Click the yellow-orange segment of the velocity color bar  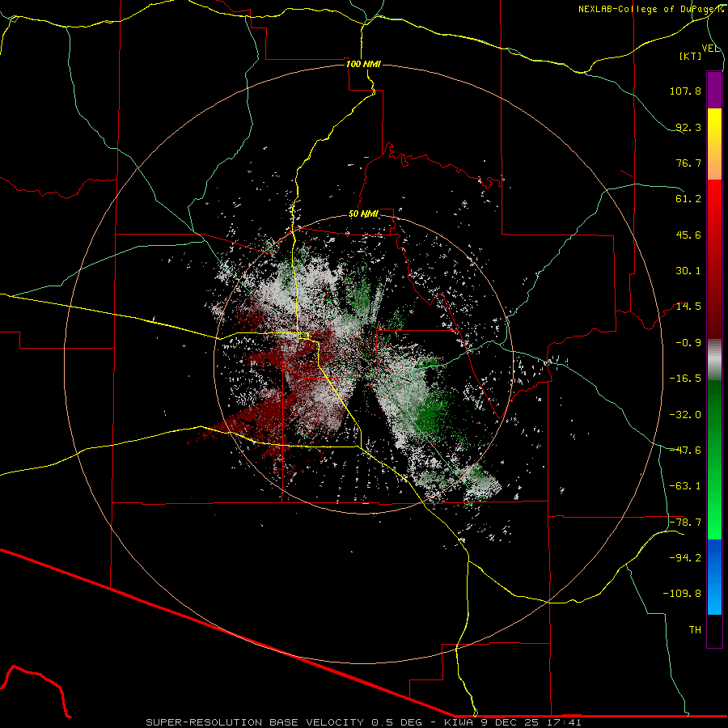click(x=714, y=144)
